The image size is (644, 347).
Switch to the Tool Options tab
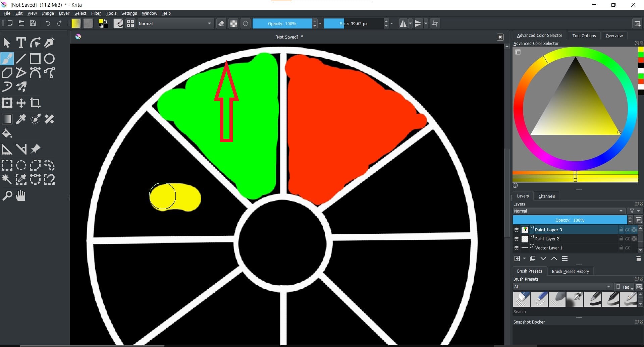pyautogui.click(x=584, y=36)
